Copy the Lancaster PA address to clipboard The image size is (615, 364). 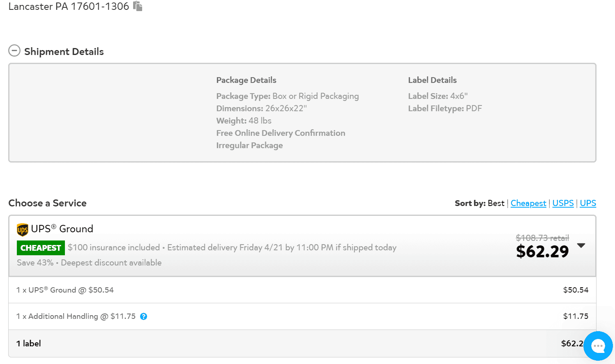pyautogui.click(x=138, y=6)
